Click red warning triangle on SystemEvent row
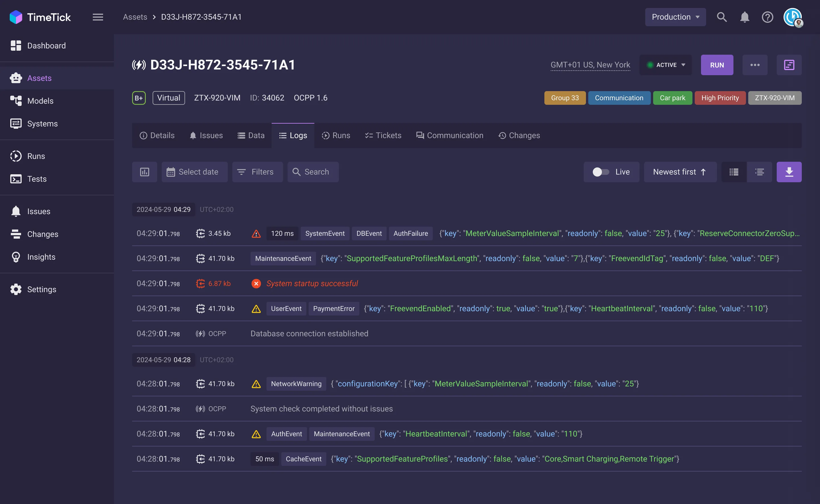 click(x=256, y=234)
